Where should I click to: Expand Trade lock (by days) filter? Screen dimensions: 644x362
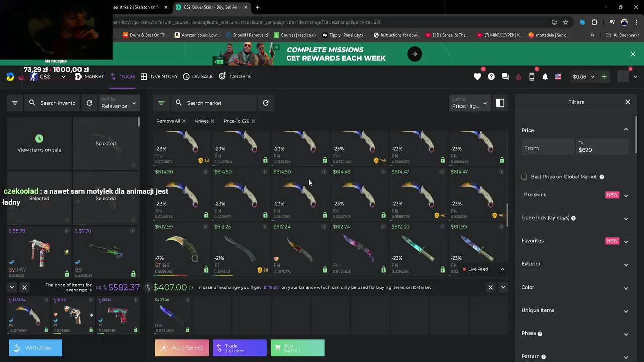[x=626, y=218]
